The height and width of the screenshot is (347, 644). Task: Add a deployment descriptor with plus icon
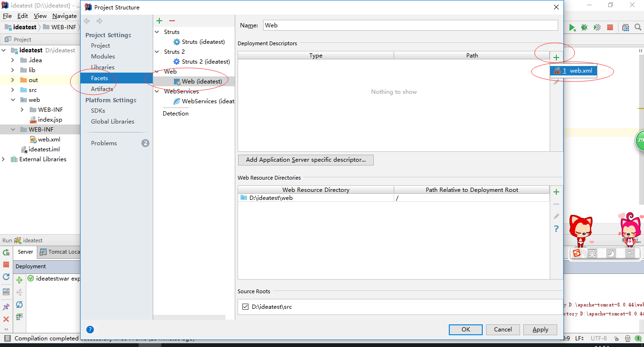[556, 58]
